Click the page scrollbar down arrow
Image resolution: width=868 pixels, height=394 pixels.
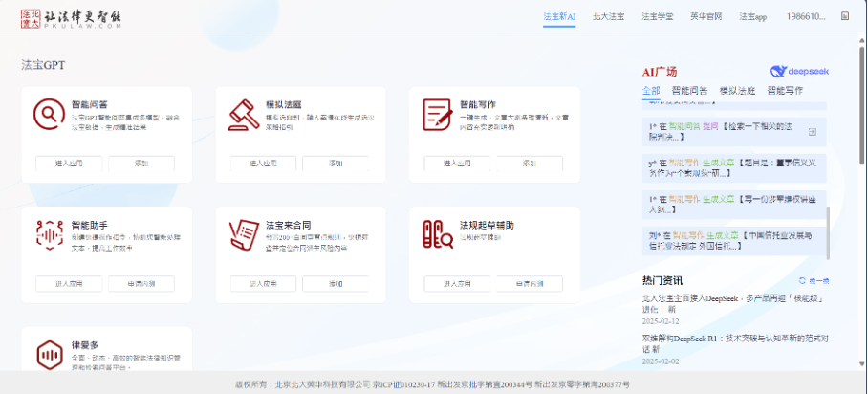coord(862,364)
